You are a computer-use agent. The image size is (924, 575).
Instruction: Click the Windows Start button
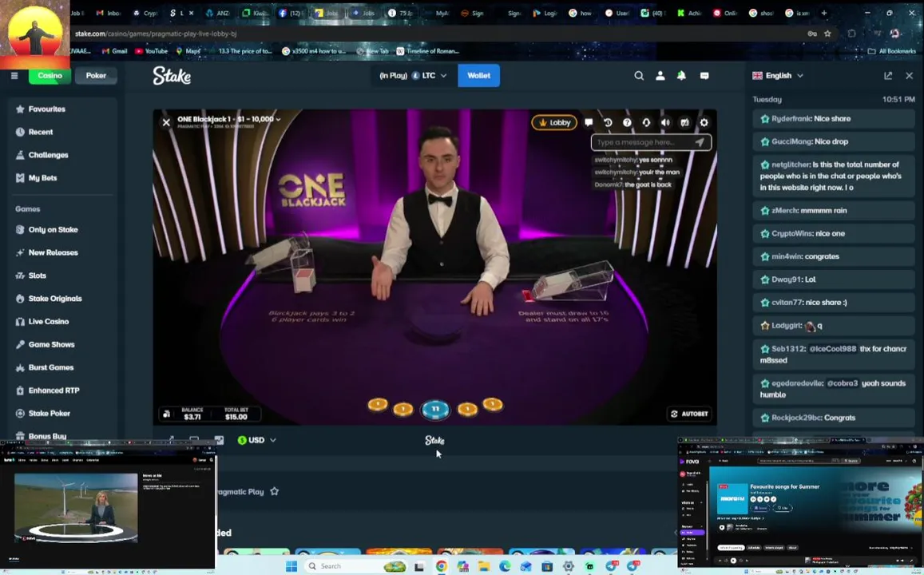[x=291, y=566]
